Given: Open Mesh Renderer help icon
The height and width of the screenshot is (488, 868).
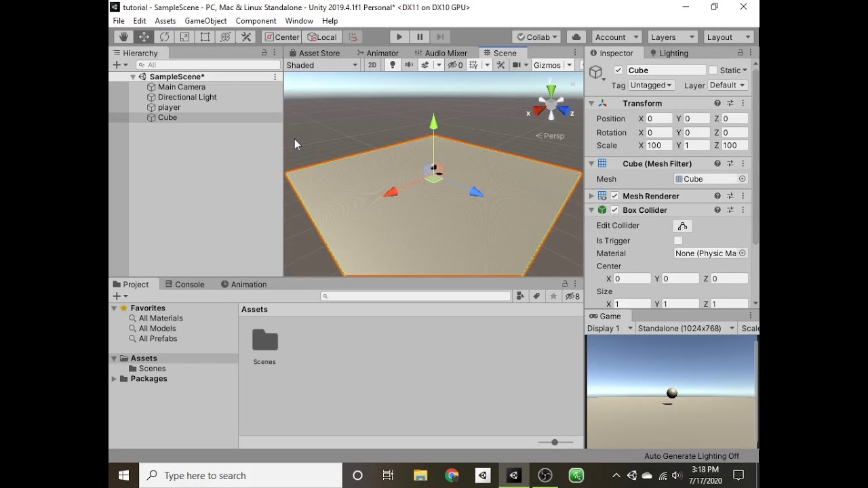Looking at the screenshot, I should pos(717,196).
